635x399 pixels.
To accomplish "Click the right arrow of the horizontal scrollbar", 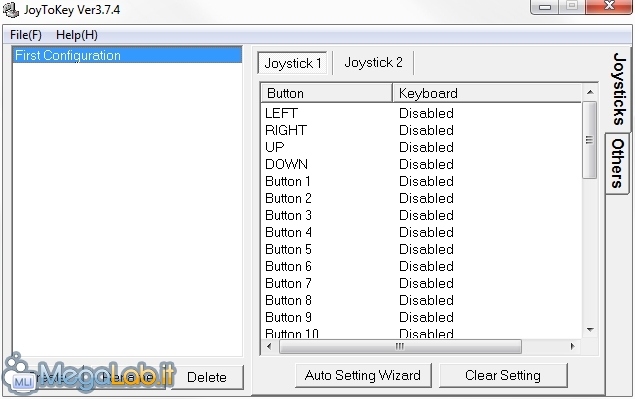I will (x=573, y=346).
